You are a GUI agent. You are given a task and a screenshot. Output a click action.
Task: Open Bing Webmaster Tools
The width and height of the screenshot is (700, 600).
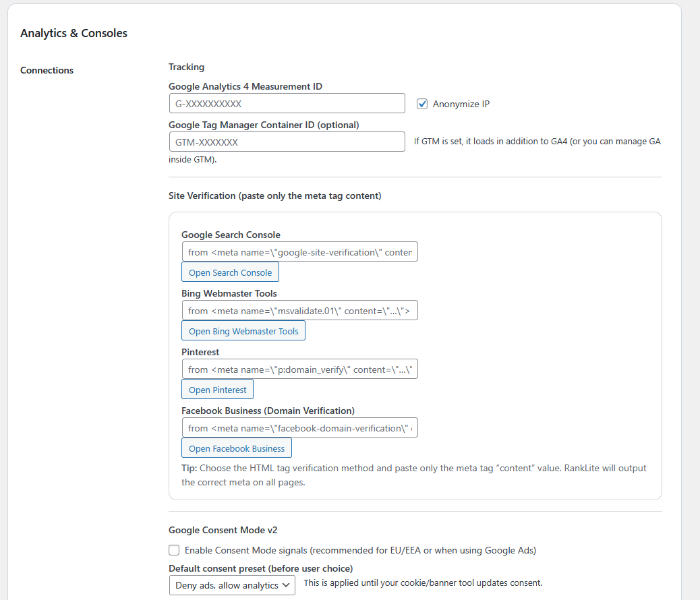click(x=243, y=331)
